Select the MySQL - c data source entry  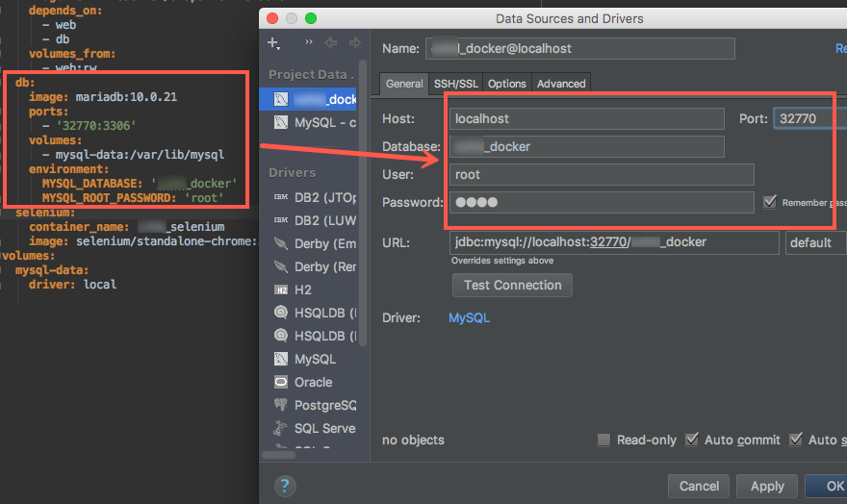(x=308, y=122)
